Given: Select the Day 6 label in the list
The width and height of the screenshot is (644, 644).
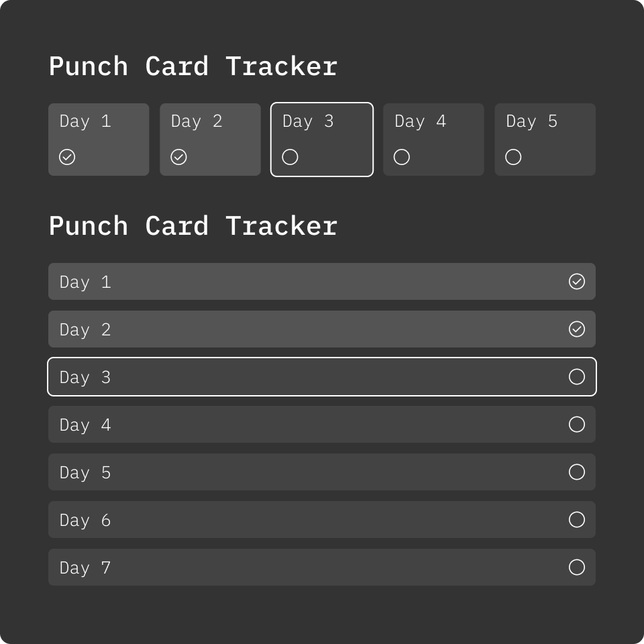Looking at the screenshot, I should tap(85, 521).
